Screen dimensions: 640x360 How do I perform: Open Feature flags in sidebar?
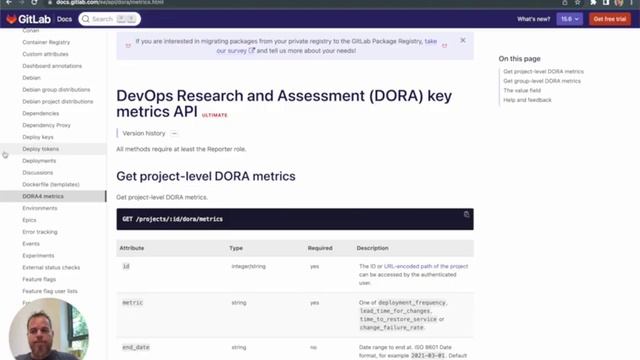[x=39, y=279]
